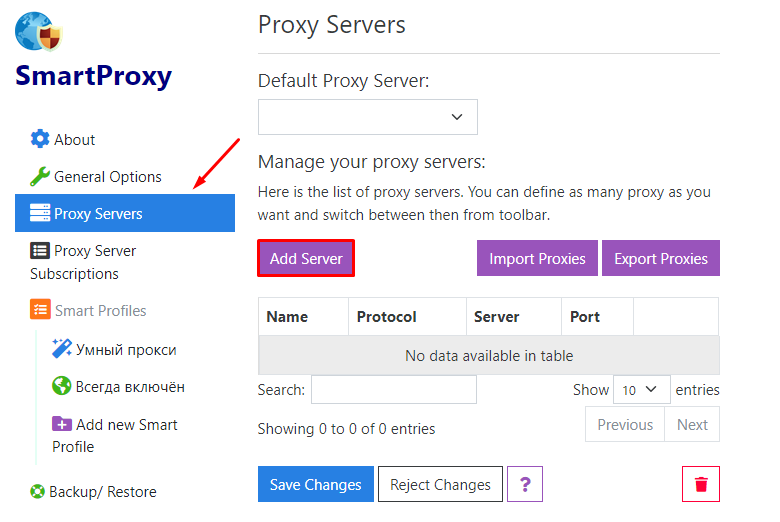Go to the Next table page
Image resolution: width=780 pixels, height=522 pixels.
(692, 424)
